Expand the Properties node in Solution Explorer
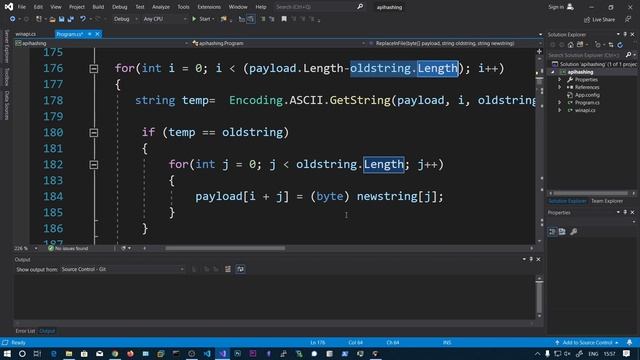Screen dimensions: 640x360 click(x=560, y=80)
